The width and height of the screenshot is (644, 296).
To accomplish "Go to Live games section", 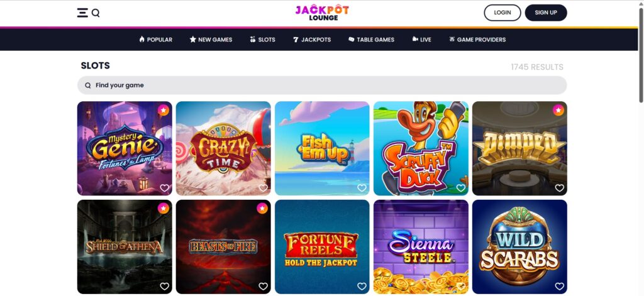I will (x=421, y=40).
